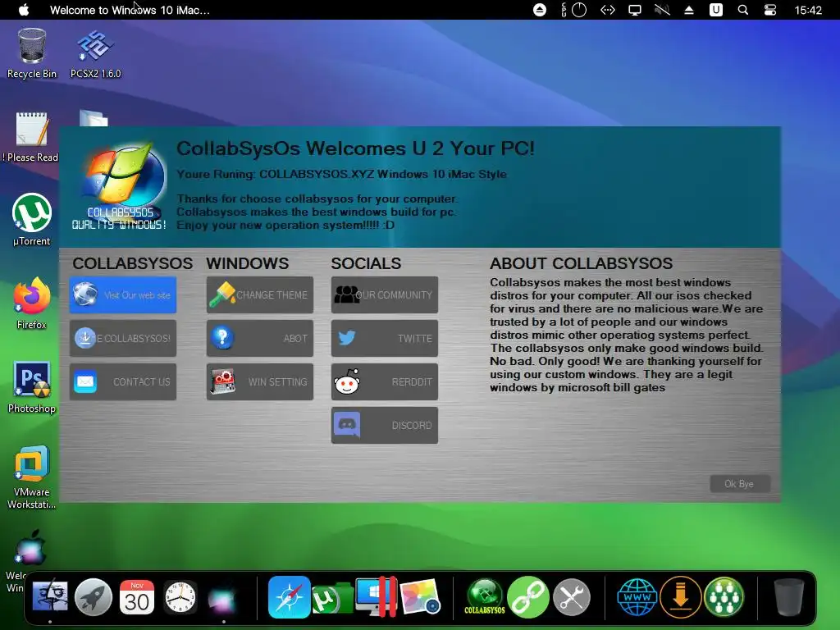This screenshot has height=630, width=840.
Task: Open Safari compass in the dock
Action: pyautogui.click(x=290, y=596)
